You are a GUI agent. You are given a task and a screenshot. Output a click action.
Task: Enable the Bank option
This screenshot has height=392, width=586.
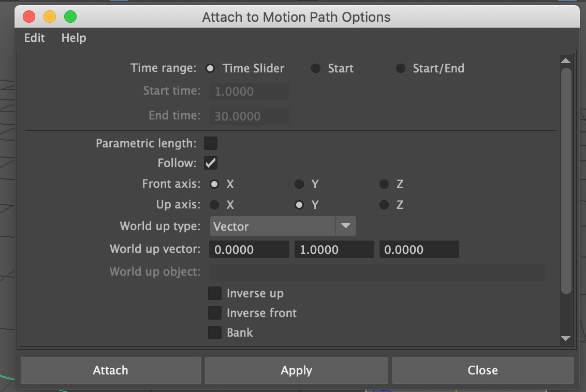pos(215,333)
